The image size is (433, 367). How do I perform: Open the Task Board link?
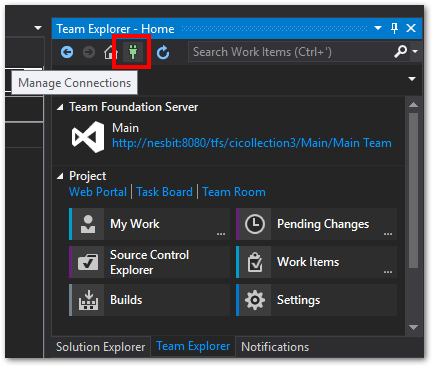coord(164,192)
